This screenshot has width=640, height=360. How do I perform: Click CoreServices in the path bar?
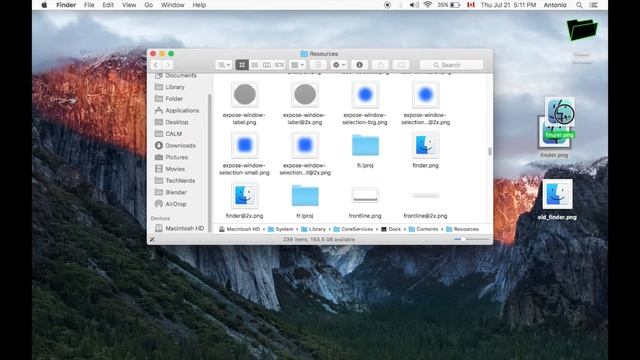click(x=353, y=229)
